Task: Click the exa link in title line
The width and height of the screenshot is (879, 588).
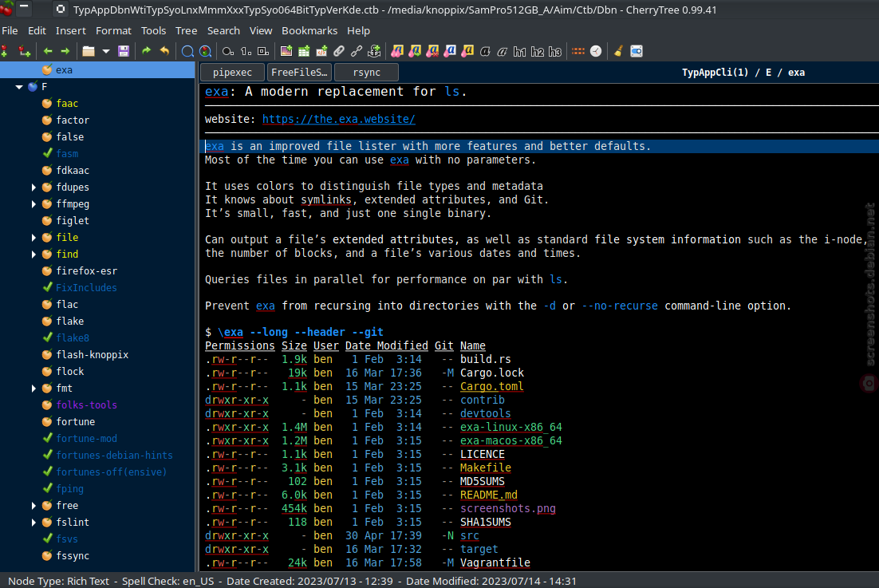Action: [x=216, y=92]
